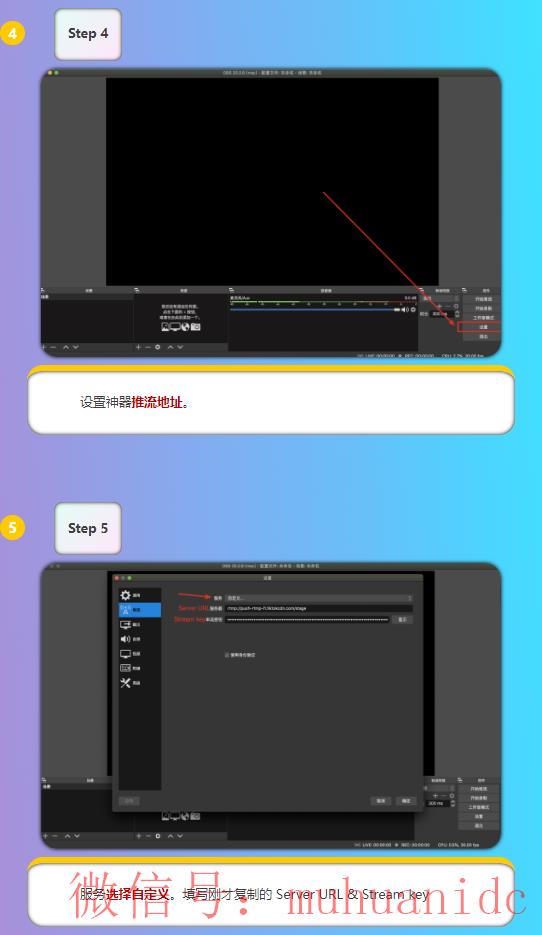Click the red-highlighted Settings button in Step 4
Image resolution: width=542 pixels, height=935 pixels.
479,327
